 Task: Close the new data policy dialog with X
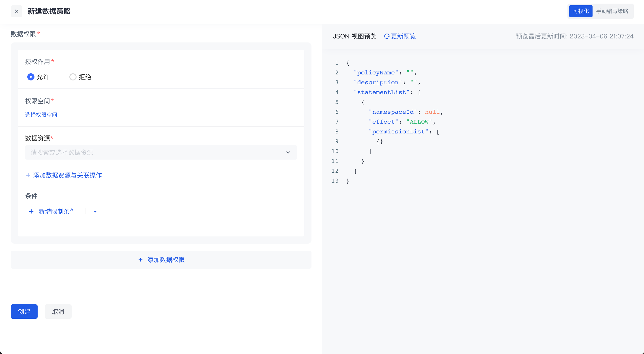pos(17,11)
